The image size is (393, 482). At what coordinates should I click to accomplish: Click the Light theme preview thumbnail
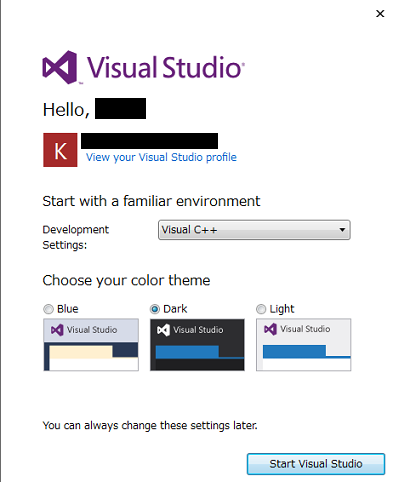click(304, 345)
